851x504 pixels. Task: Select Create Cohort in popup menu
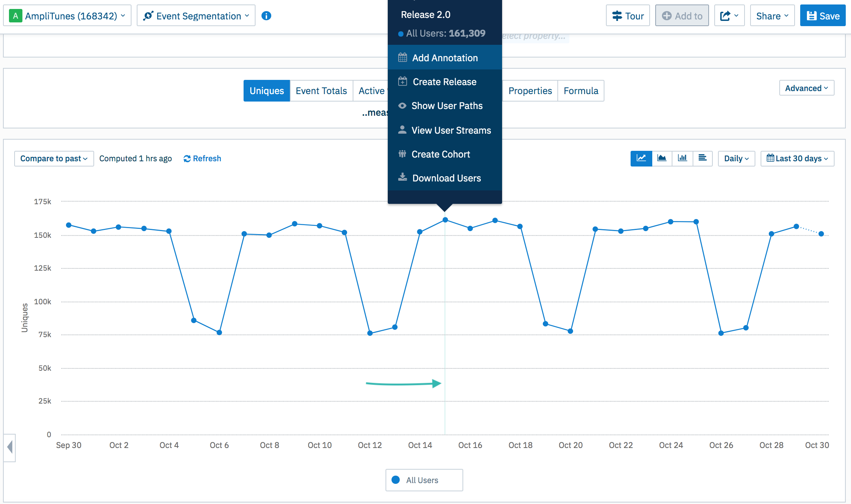click(440, 154)
